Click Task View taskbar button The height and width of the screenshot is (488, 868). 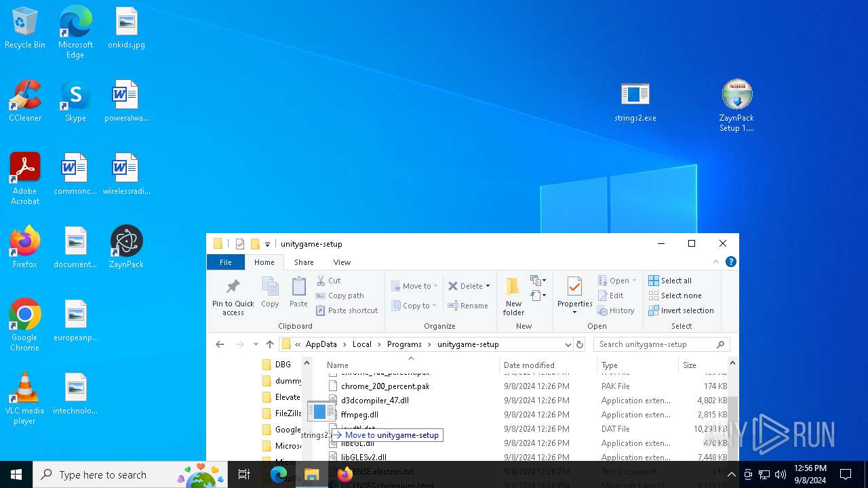pos(244,474)
